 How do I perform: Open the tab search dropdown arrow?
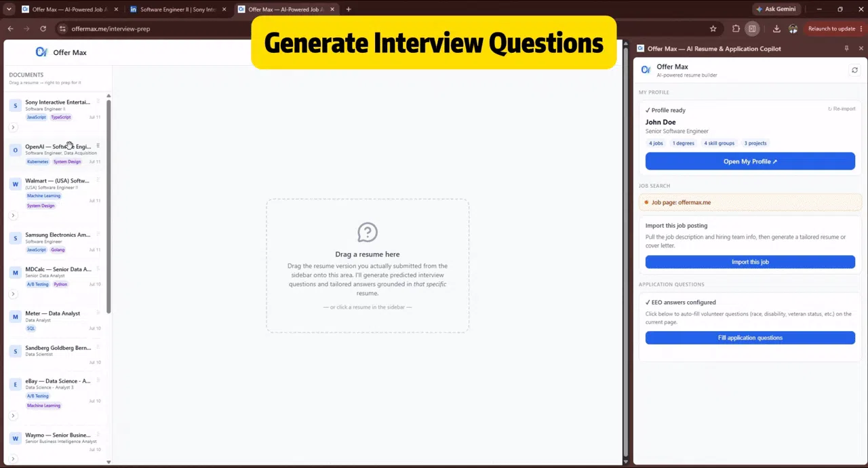9,9
